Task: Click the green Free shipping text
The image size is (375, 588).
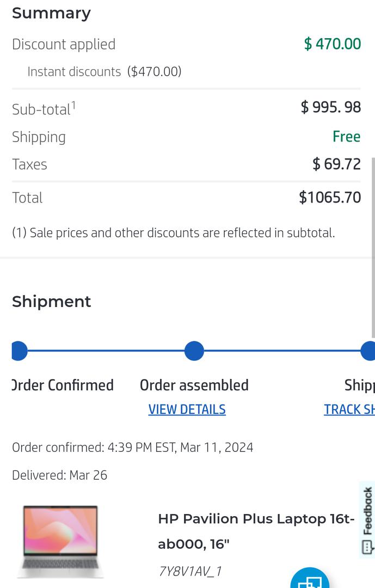Action: click(346, 137)
